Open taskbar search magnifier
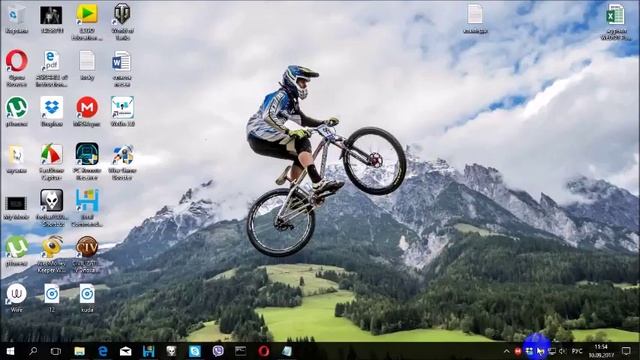 click(33, 351)
